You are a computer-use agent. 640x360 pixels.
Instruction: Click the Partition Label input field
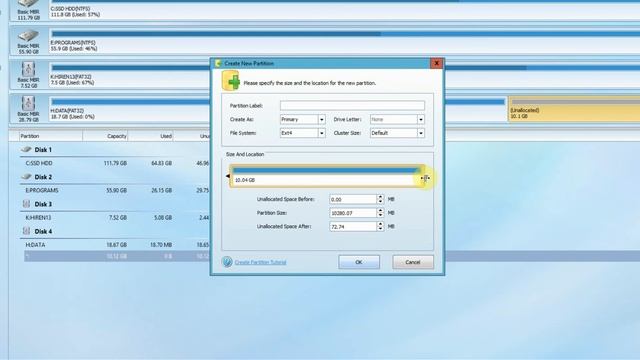click(x=352, y=106)
